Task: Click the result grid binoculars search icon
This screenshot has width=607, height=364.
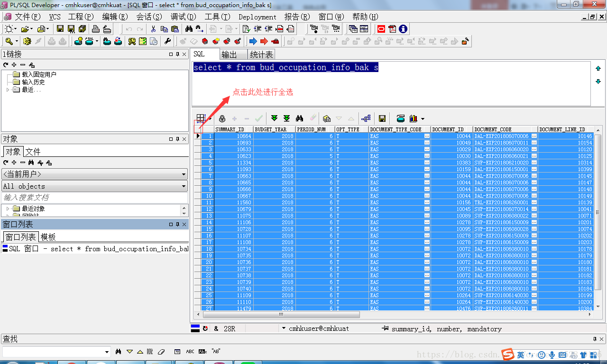Action: 299,118
